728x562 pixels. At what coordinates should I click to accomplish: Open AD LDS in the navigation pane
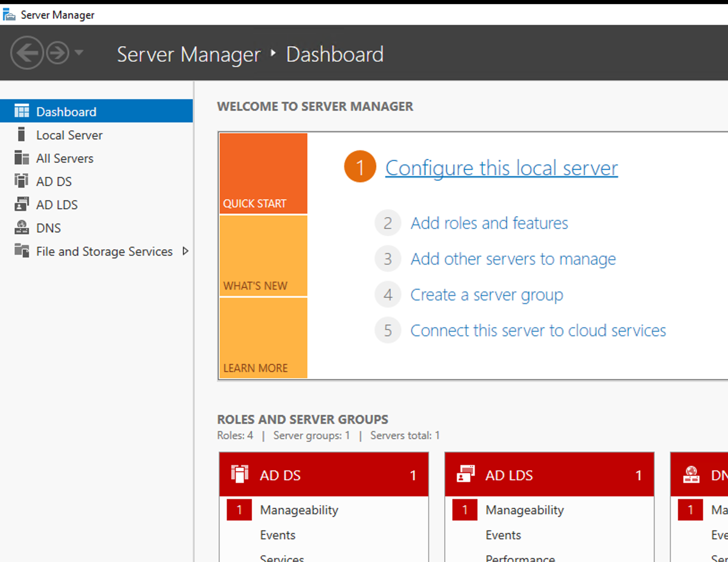[57, 205]
